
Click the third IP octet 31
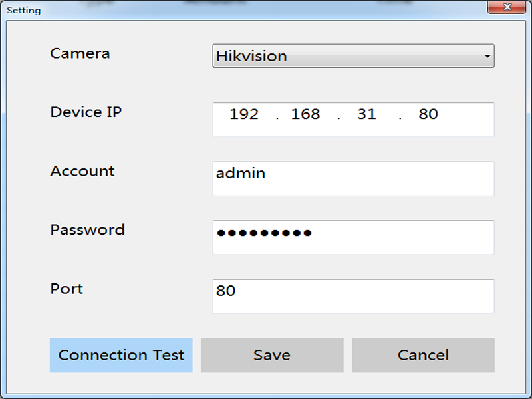pos(367,114)
